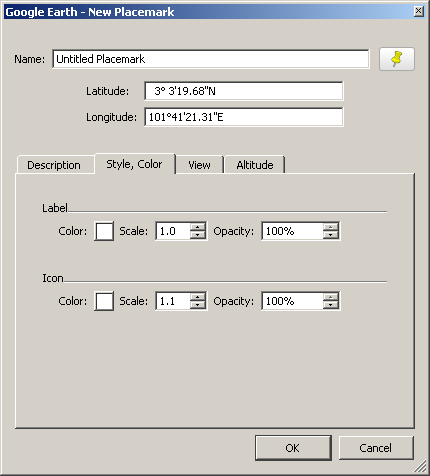Click the Label opacity field showing 100%
The height and width of the screenshot is (476, 430).
(293, 231)
